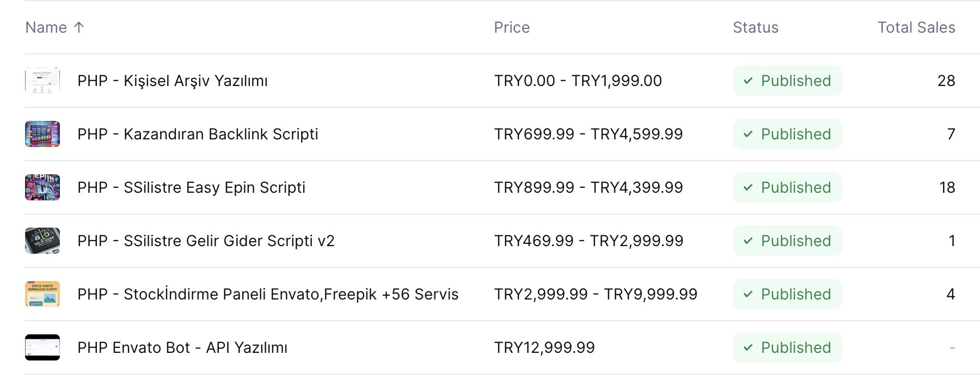Select the Gelir Gider Scripti v2 thumbnail
The image size is (980, 379).
[42, 241]
